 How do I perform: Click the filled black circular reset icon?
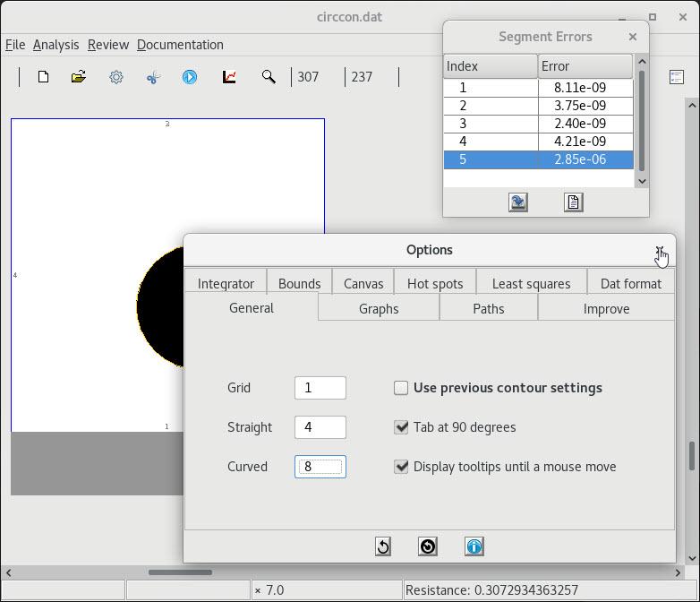pyautogui.click(x=428, y=546)
